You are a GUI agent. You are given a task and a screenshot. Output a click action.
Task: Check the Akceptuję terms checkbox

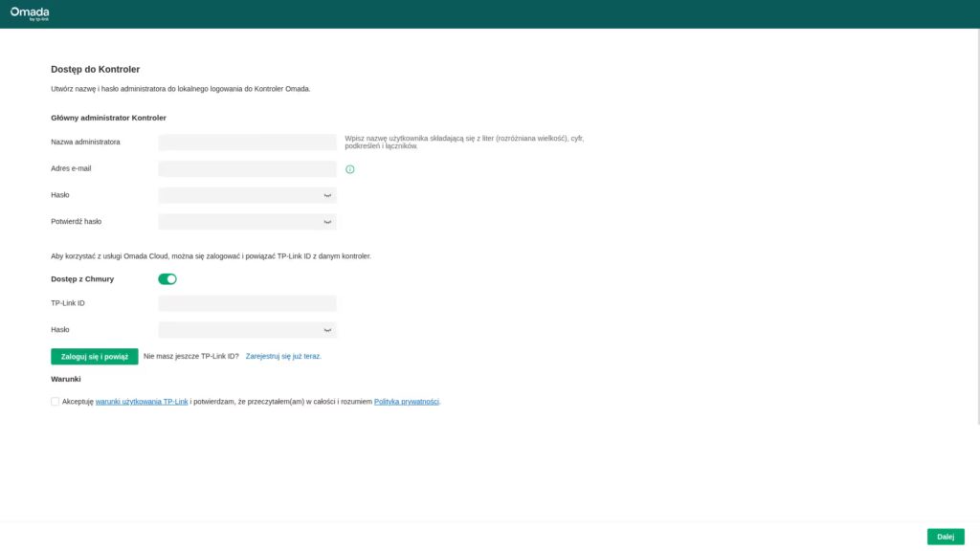click(56, 402)
